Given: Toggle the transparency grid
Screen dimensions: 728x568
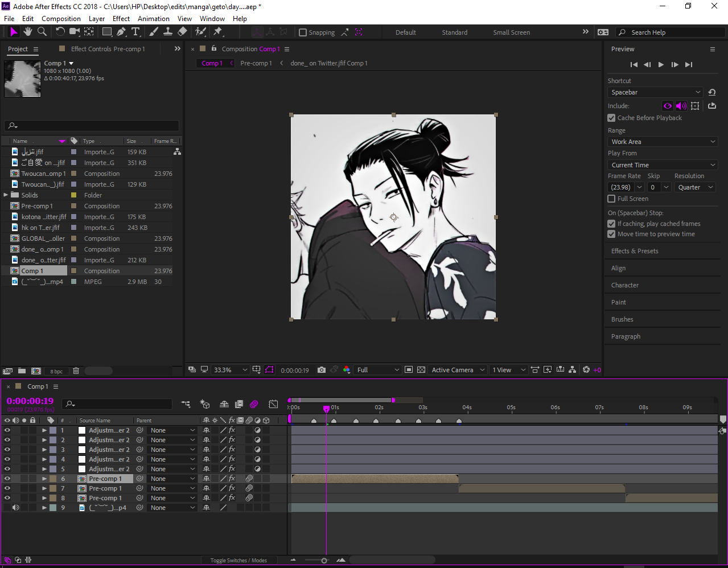Looking at the screenshot, I should click(x=421, y=370).
